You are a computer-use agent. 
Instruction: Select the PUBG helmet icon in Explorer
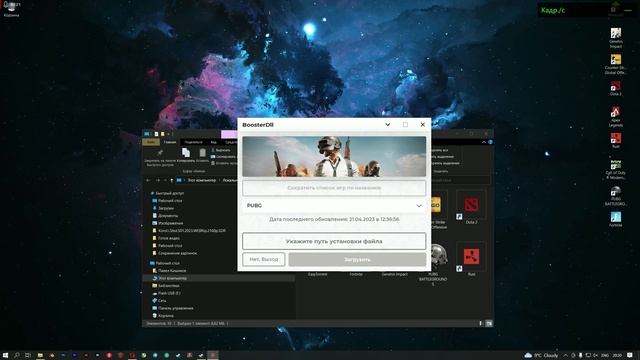(438, 257)
